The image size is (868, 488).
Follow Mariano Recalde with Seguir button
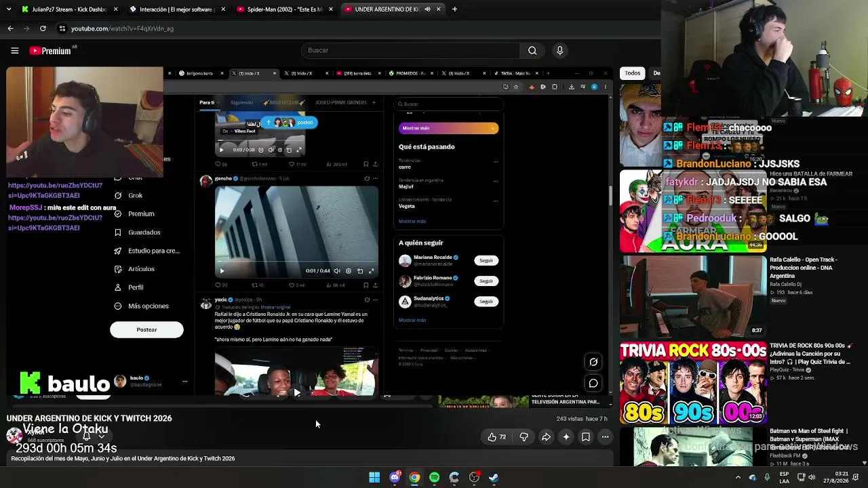click(486, 260)
